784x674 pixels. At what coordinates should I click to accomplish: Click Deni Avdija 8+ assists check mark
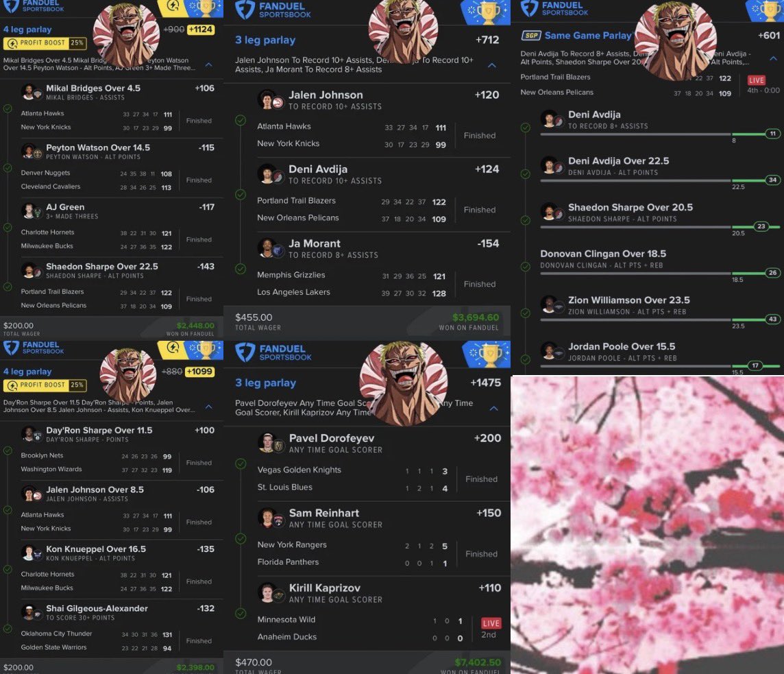pos(525,128)
